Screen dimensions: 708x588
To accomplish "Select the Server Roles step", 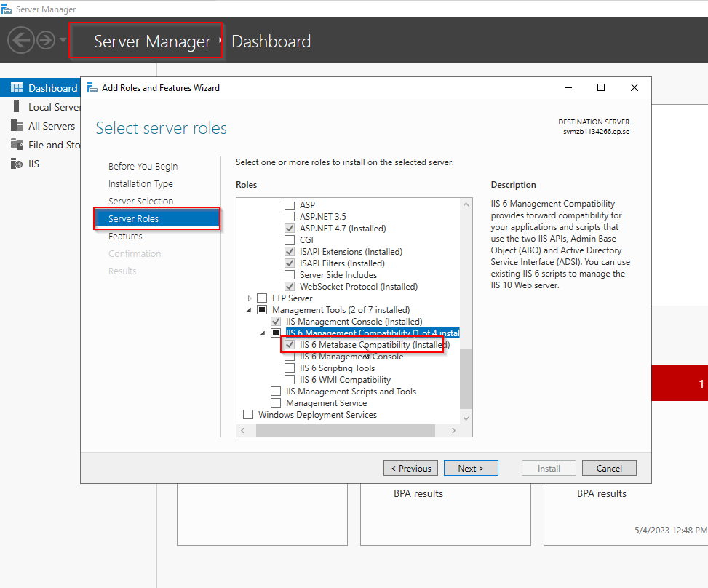I will (157, 218).
